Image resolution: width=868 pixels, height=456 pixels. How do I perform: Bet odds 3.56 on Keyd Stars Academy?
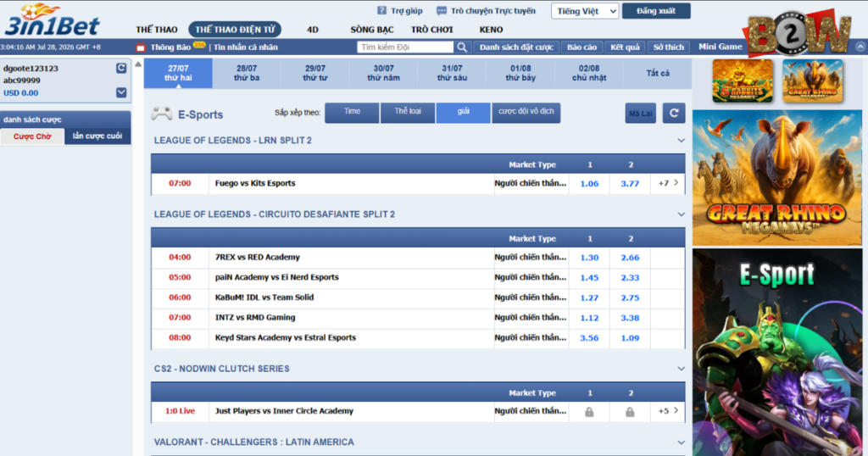point(589,337)
